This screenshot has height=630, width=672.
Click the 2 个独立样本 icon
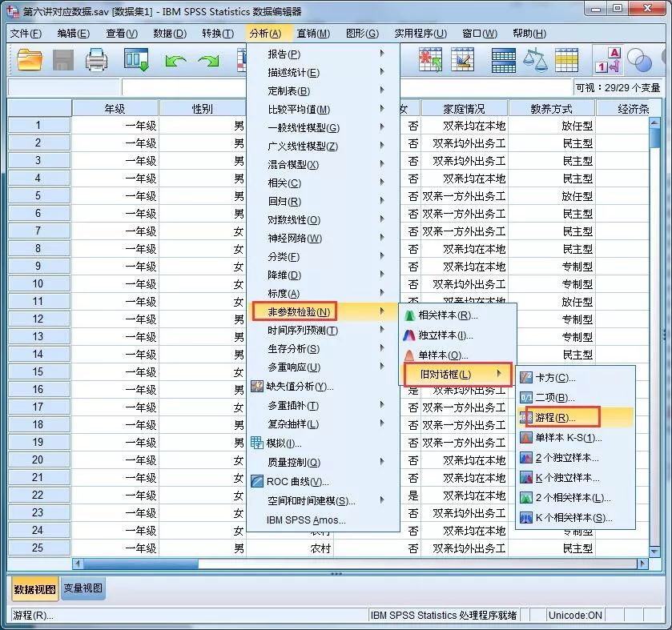coord(526,458)
